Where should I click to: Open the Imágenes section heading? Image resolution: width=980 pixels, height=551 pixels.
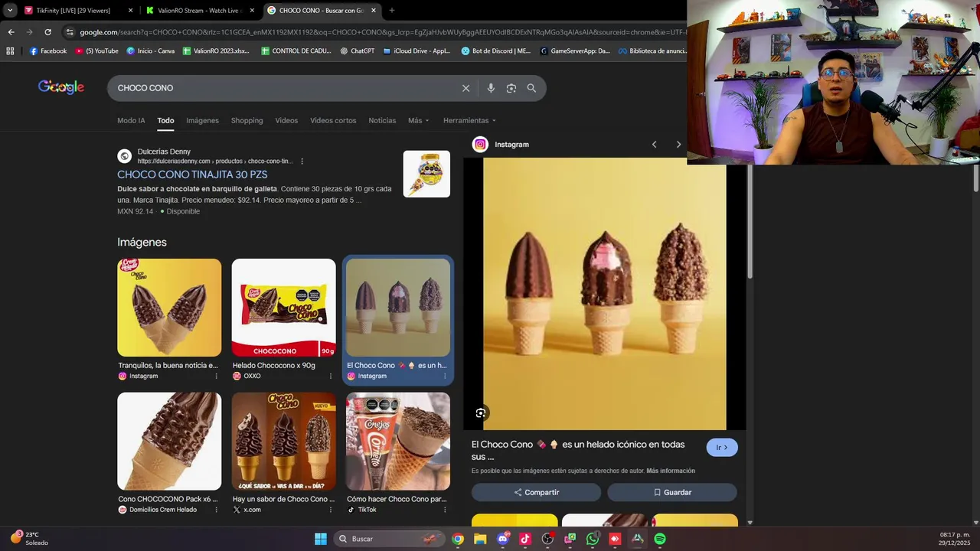(x=142, y=242)
